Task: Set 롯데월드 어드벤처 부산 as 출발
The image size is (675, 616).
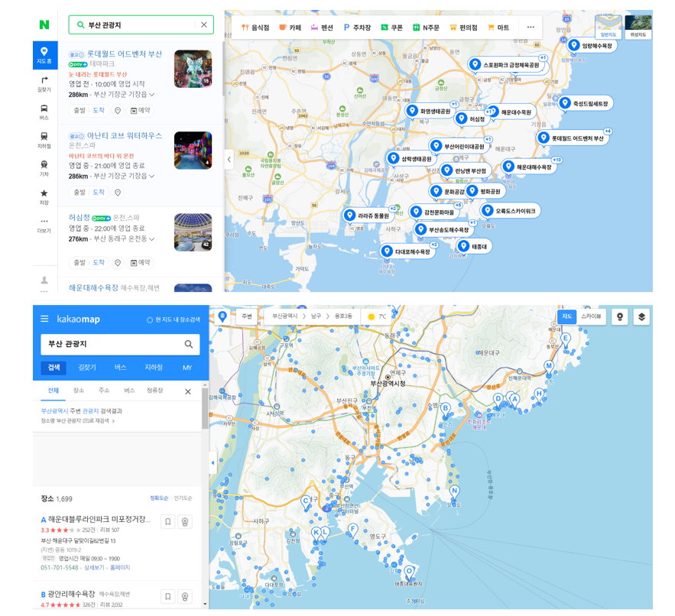Action: pos(80,111)
